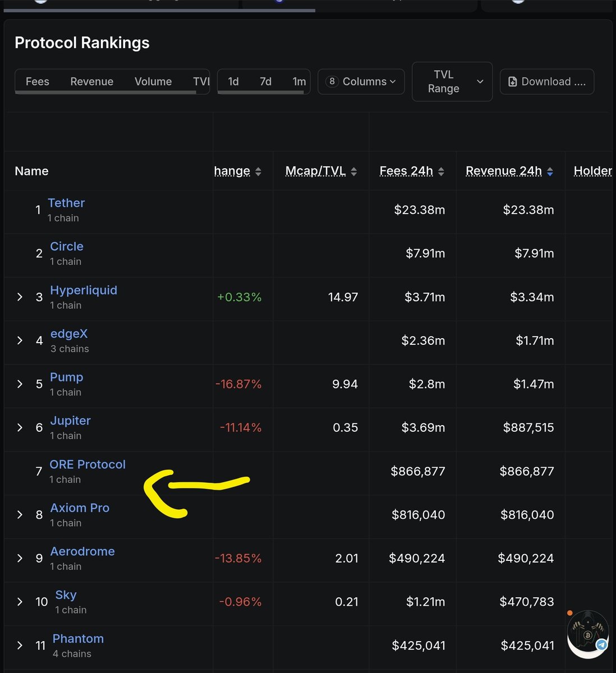Open the Sky protocol link

coord(66,595)
